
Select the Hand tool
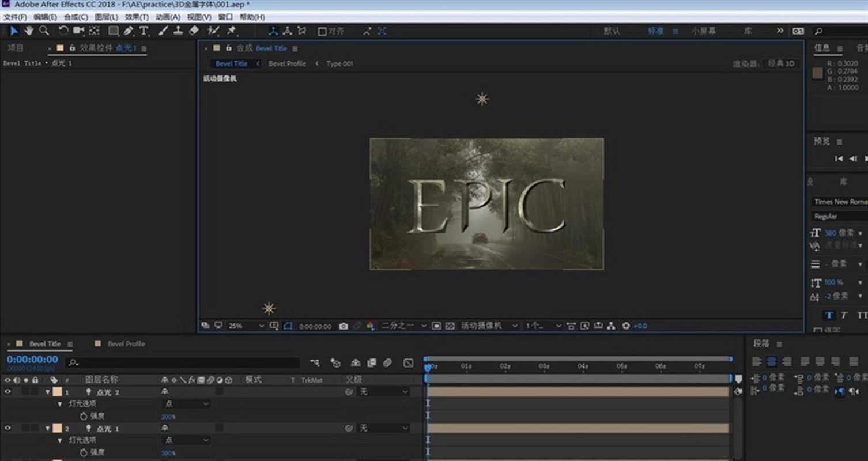[29, 31]
